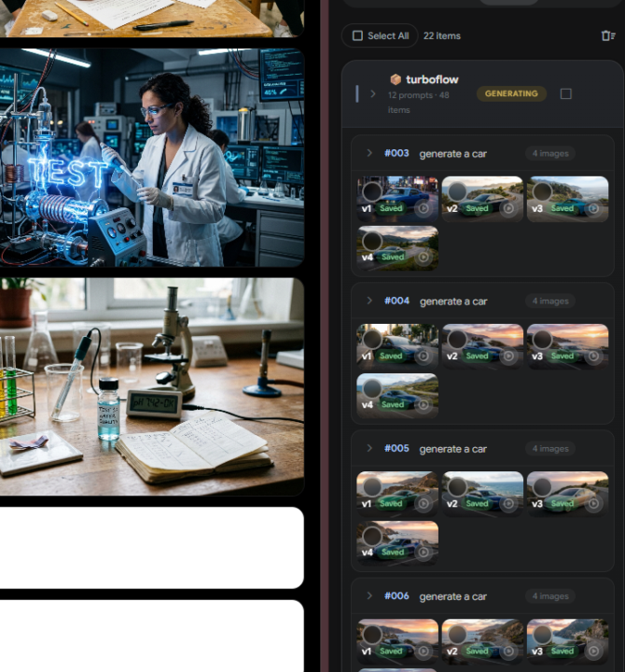The height and width of the screenshot is (672, 625).
Task: Select the #005 v2 image circle
Action: click(x=457, y=486)
